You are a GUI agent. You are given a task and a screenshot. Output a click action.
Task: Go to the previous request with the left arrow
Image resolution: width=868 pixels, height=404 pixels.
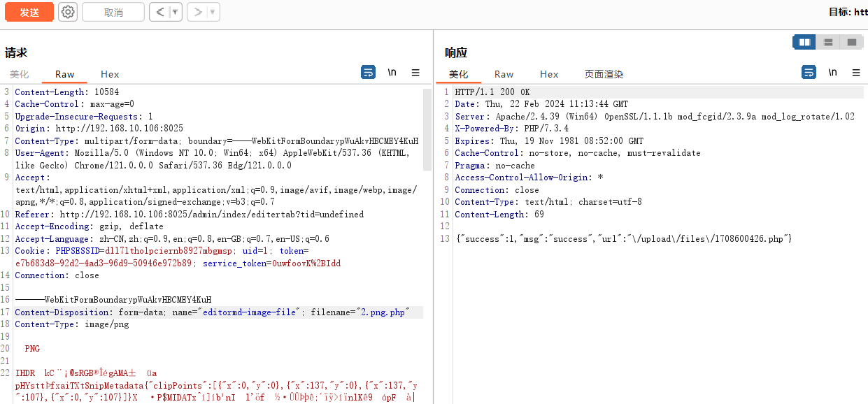[160, 12]
